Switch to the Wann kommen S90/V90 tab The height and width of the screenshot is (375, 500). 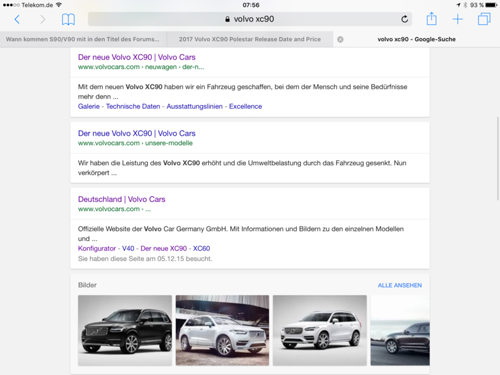click(83, 39)
